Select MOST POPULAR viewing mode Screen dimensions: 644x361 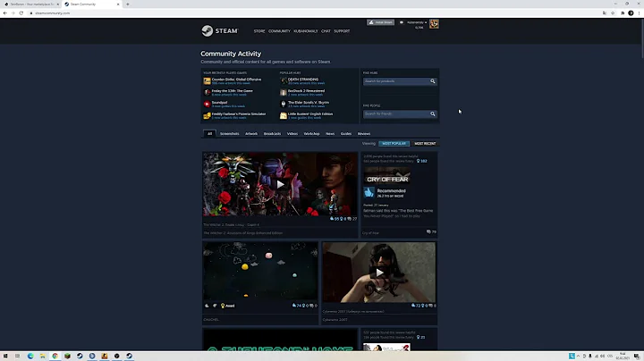click(394, 144)
